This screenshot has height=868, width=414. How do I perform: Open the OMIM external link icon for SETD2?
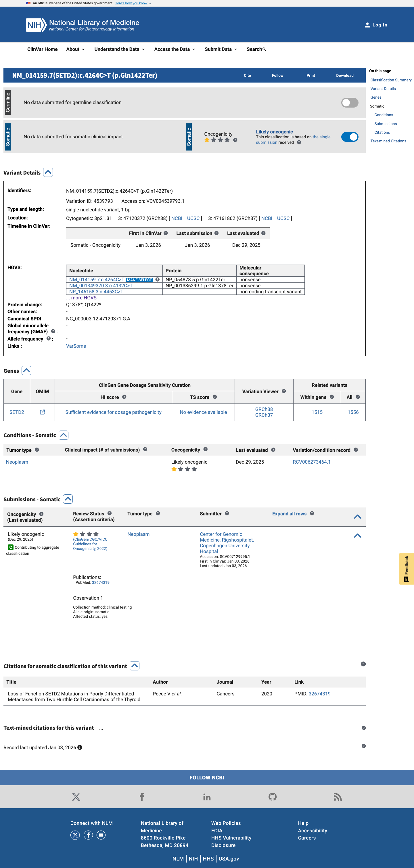coord(43,412)
